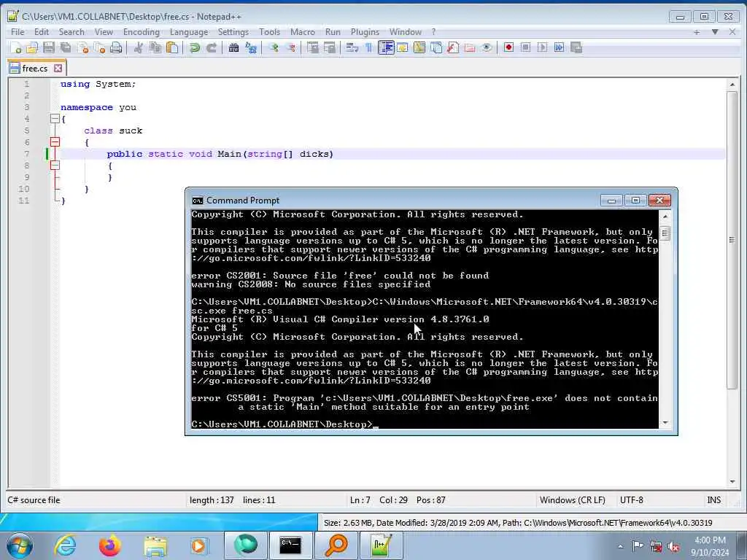Open the Windows Start button
747x560 pixels.
(x=19, y=545)
